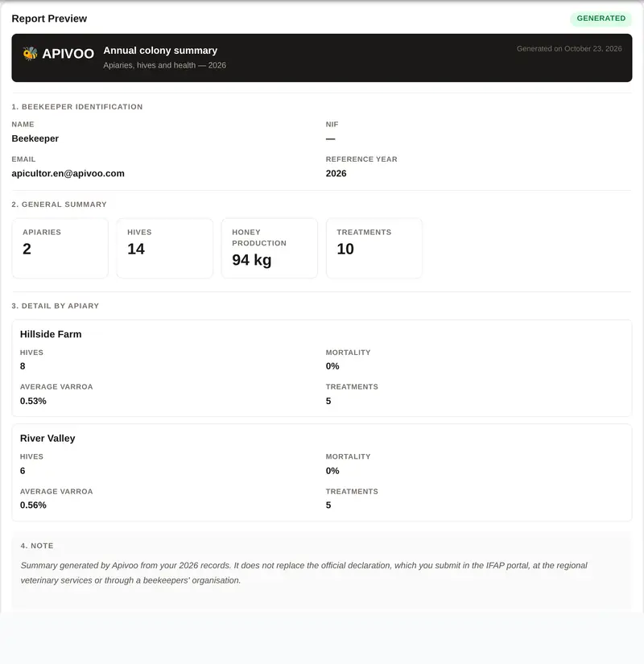Click the Hillside Farm hives value 8

coord(23,366)
